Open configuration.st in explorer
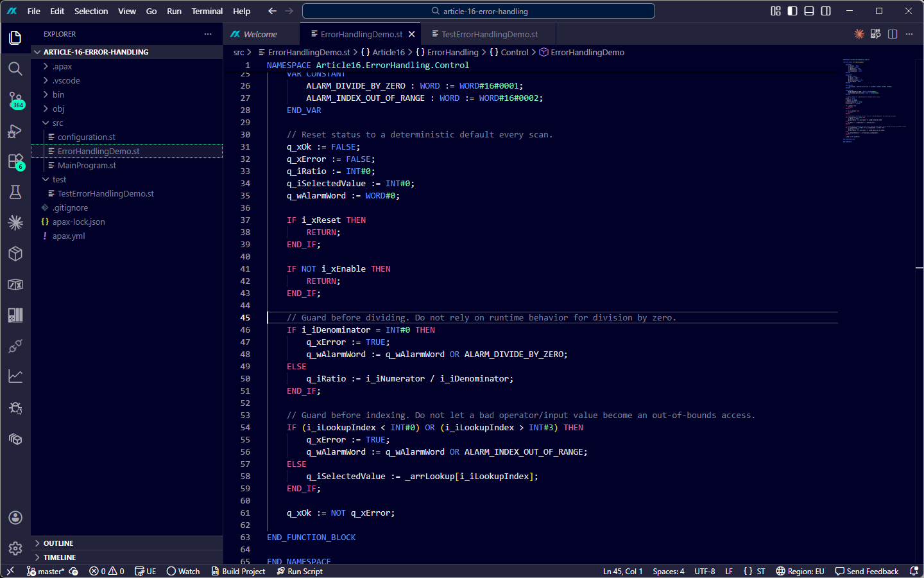Viewport: 924px width, 578px height. tap(126, 137)
